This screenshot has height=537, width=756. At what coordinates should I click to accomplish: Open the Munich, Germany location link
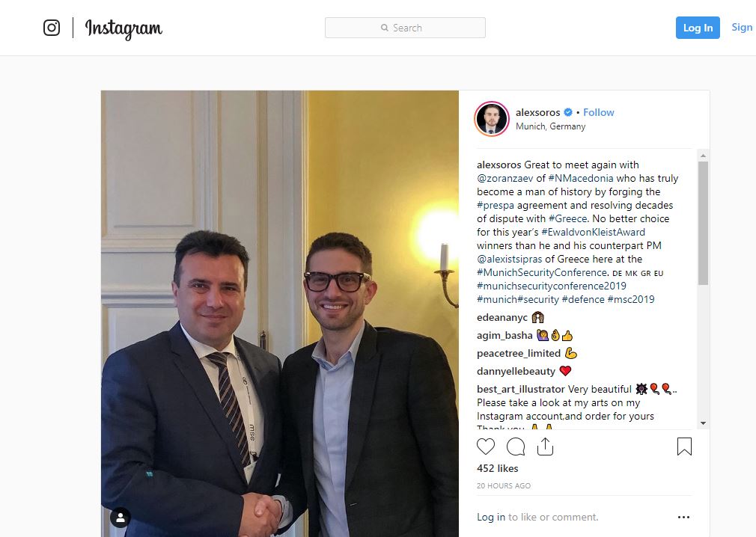(x=550, y=126)
